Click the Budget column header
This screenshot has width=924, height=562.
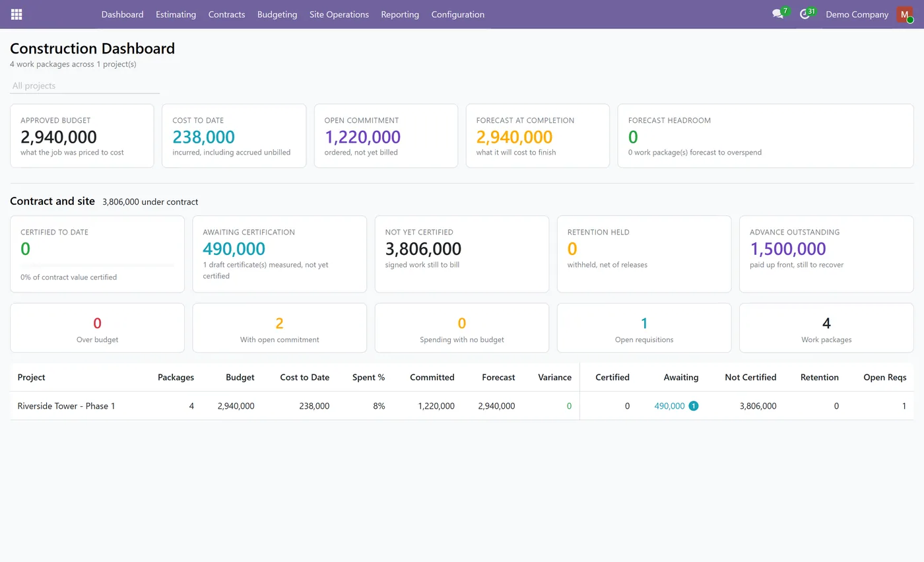pos(240,377)
